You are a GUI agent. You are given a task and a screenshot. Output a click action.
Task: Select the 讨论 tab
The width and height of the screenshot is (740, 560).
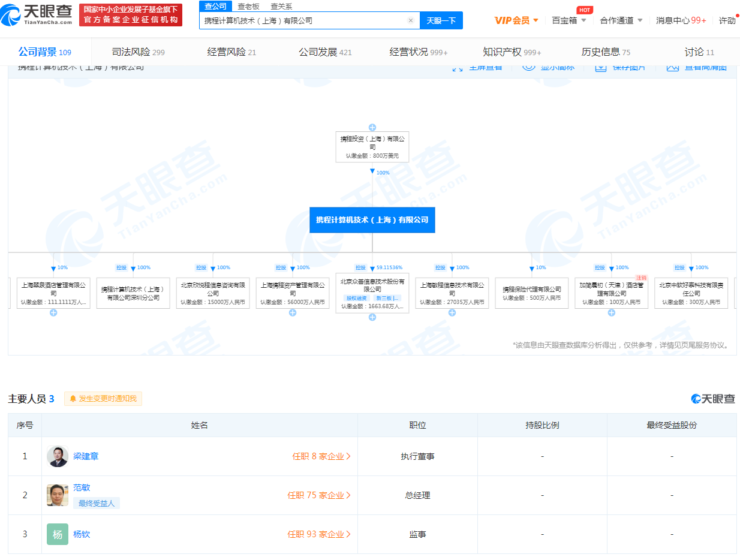[699, 52]
